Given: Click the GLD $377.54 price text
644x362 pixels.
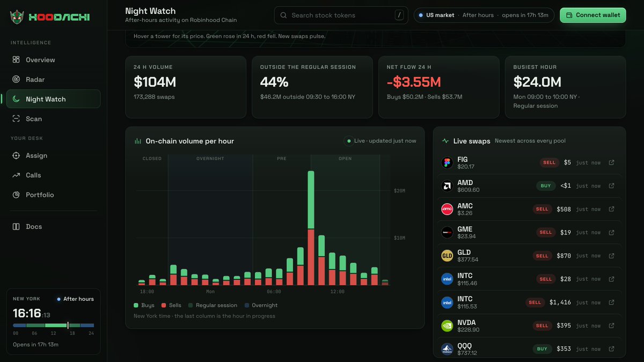Looking at the screenshot, I should [468, 260].
